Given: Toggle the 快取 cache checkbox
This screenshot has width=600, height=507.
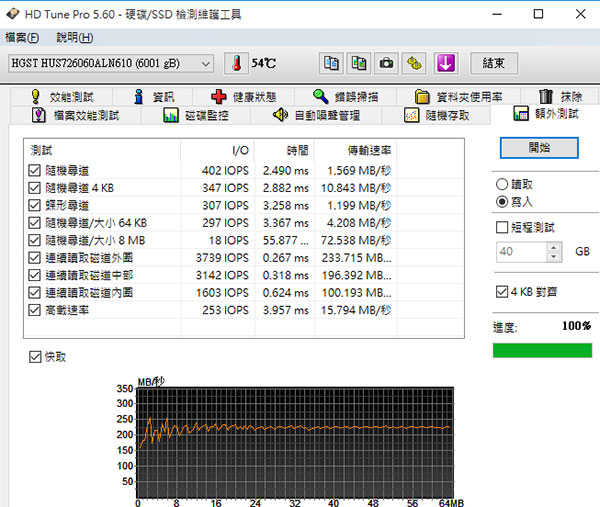Looking at the screenshot, I should click(36, 357).
